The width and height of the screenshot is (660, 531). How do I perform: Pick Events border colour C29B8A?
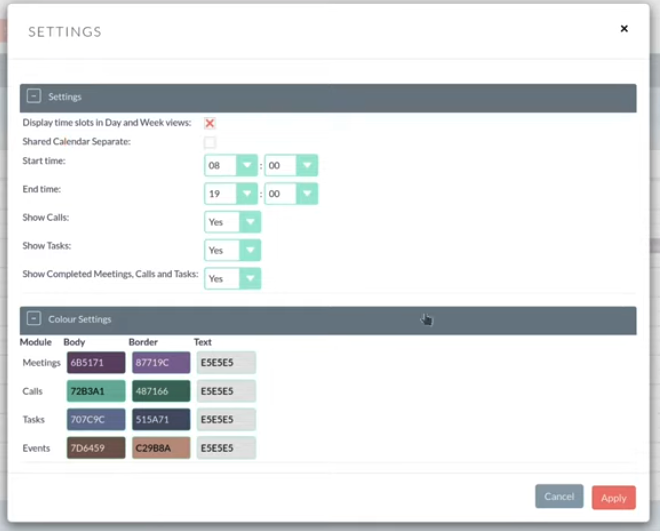pyautogui.click(x=161, y=448)
